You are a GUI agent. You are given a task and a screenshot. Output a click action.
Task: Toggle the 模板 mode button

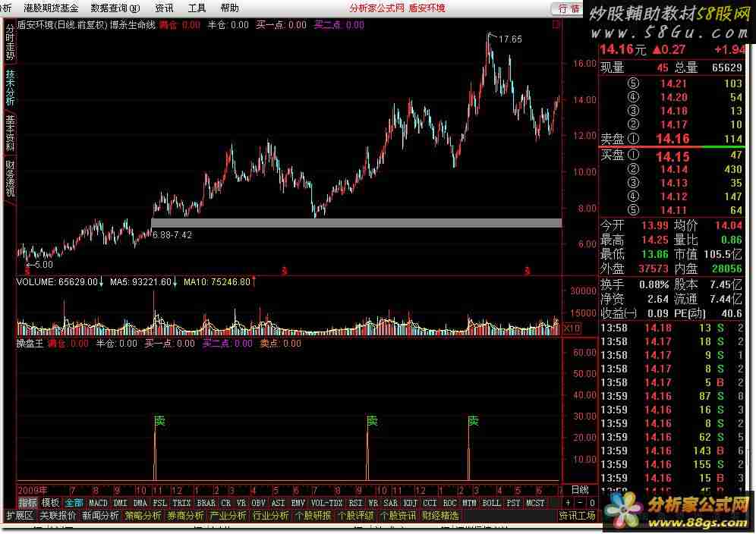coord(50,502)
